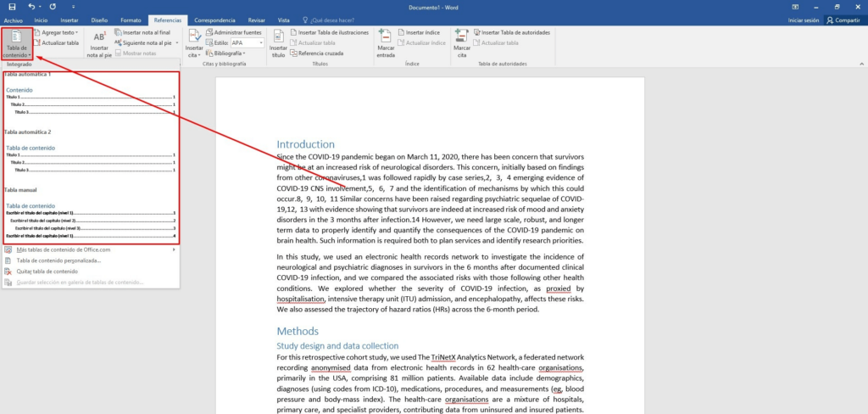Viewport: 868px width, 414px height.
Task: Collapse the ribbon with the chevron
Action: point(862,64)
